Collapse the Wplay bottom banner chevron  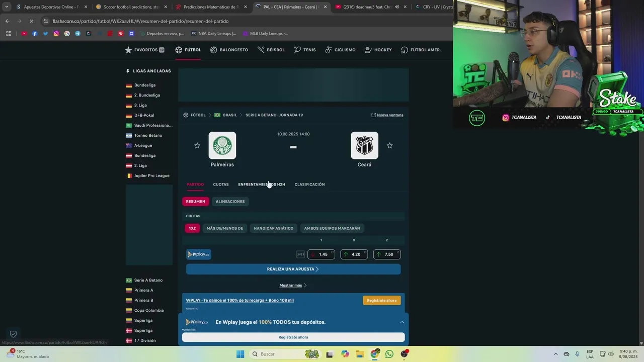click(402, 322)
